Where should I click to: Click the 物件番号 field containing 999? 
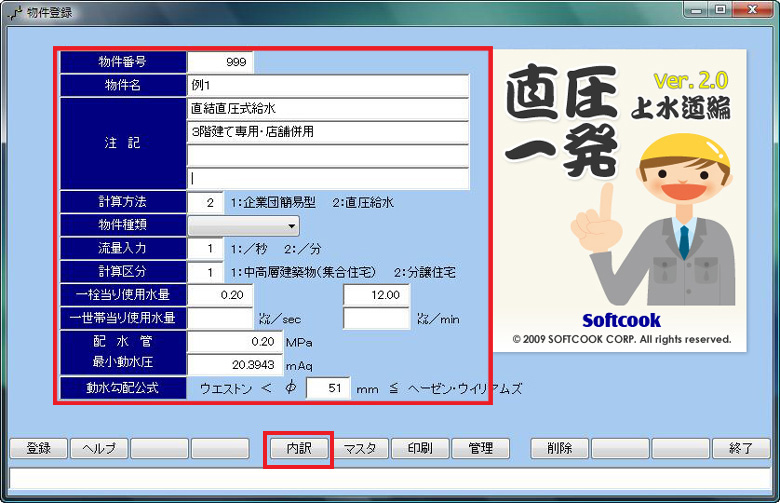tap(220, 62)
